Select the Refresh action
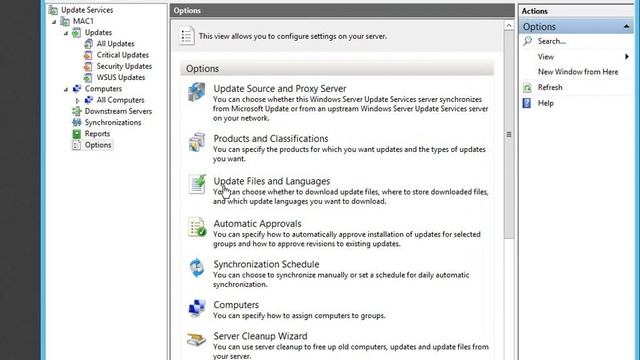The image size is (640, 360). 550,87
